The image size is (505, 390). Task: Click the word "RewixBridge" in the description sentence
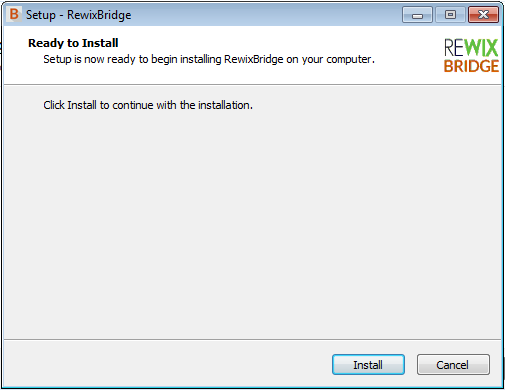pyautogui.click(x=254, y=59)
